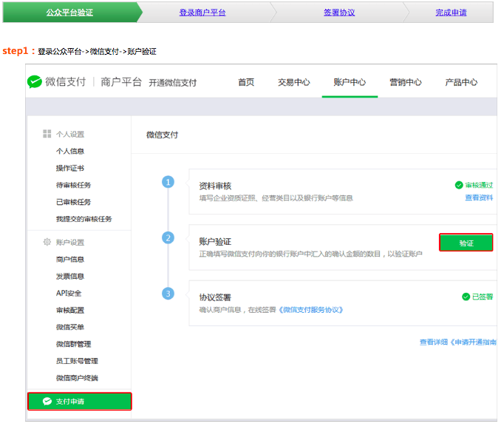Viewport: 504px width, 429px height.
Task: Select 微信商户终端 in the sidebar
Action: point(77,378)
